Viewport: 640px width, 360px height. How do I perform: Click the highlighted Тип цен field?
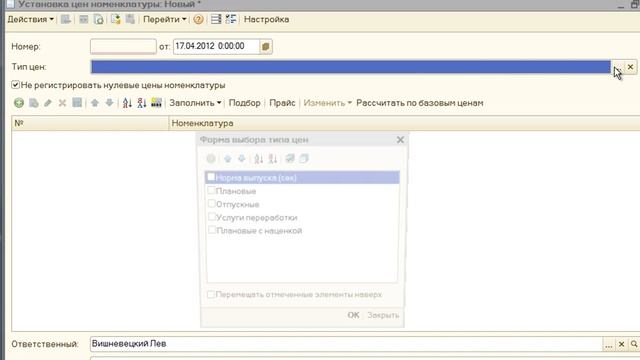tap(351, 67)
